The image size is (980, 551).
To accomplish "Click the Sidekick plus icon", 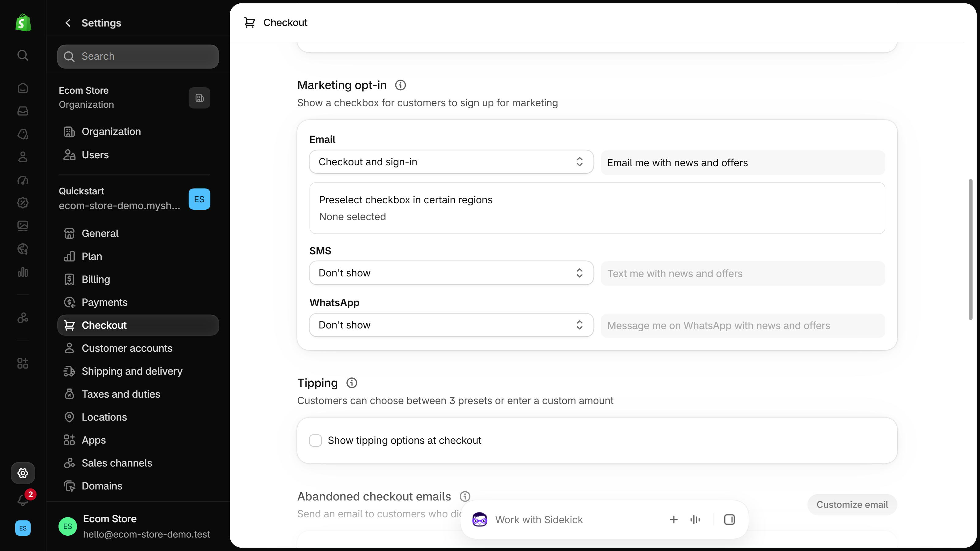I will 674,520.
